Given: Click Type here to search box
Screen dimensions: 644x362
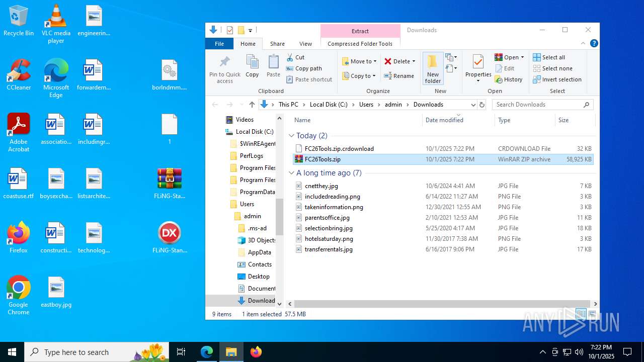Looking at the screenshot, I should point(97,352).
